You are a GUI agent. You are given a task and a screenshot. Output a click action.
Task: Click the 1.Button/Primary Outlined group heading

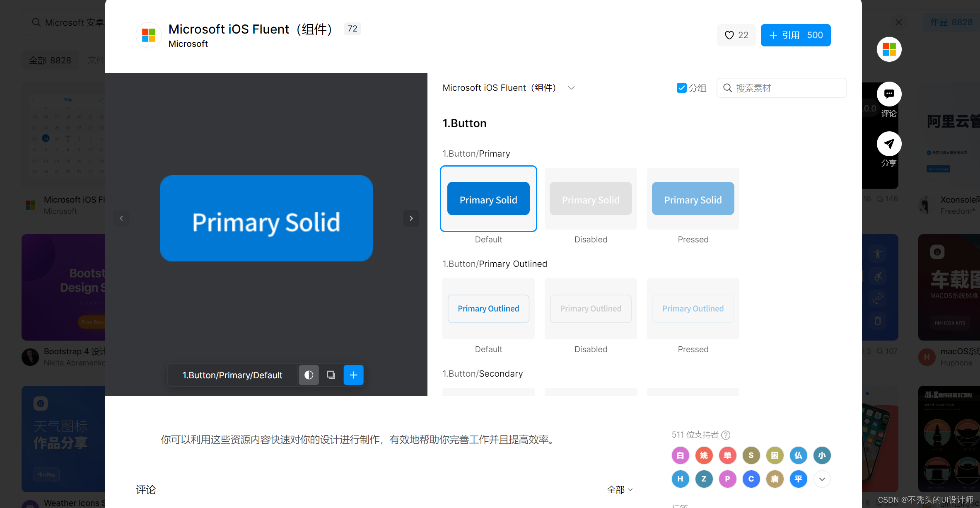495,264
